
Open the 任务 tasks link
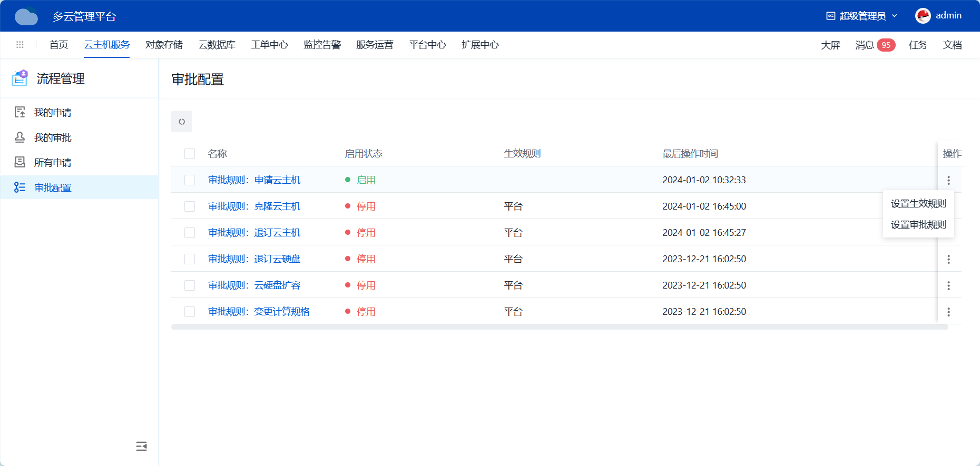pyautogui.click(x=918, y=45)
